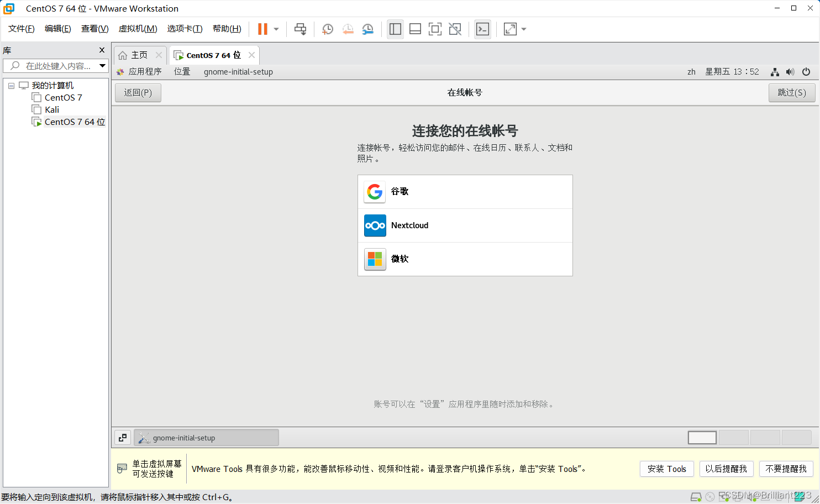This screenshot has height=504, width=820.
Task: Select gnome-initial-setup in the taskbar
Action: (x=206, y=438)
